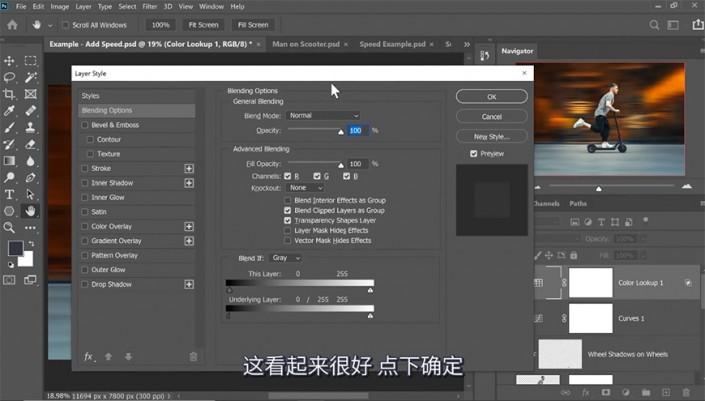Enable the Inner Shadow checkbox
Image resolution: width=705 pixels, height=401 pixels.
(x=85, y=183)
